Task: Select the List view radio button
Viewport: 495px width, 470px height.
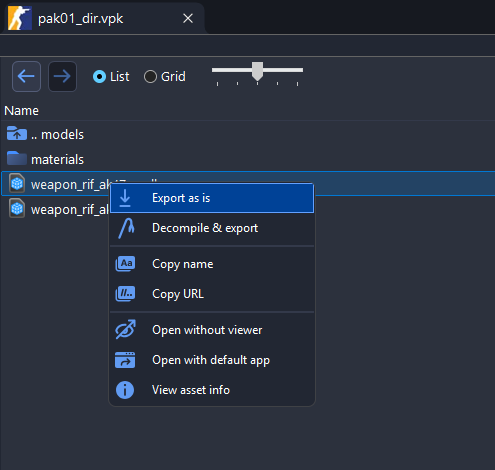Action: (x=99, y=77)
